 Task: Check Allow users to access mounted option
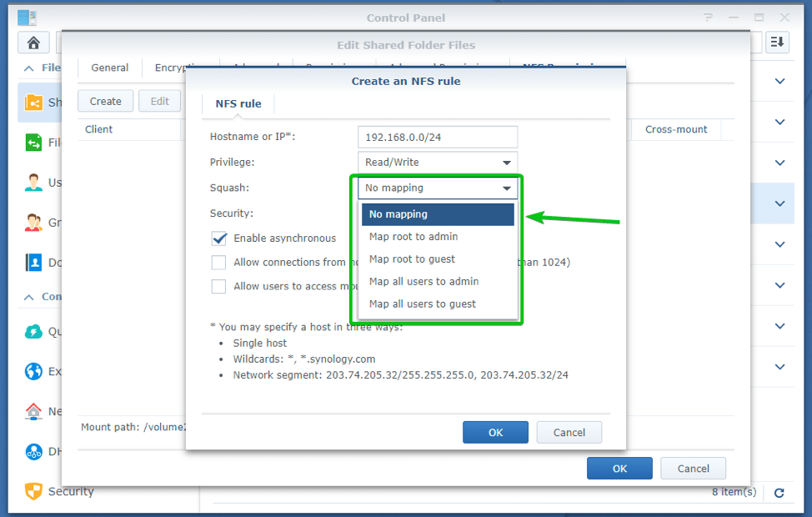(x=218, y=286)
